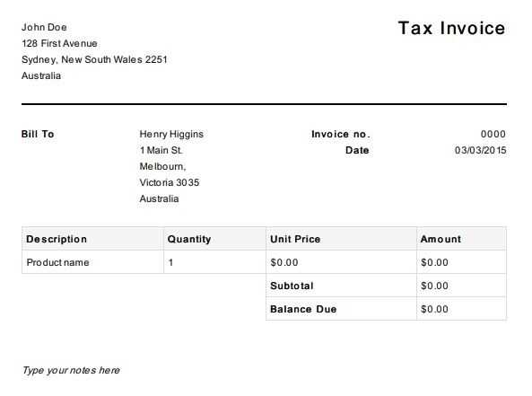
Task: Click the 128 First Avenue address line
Action: coord(59,43)
